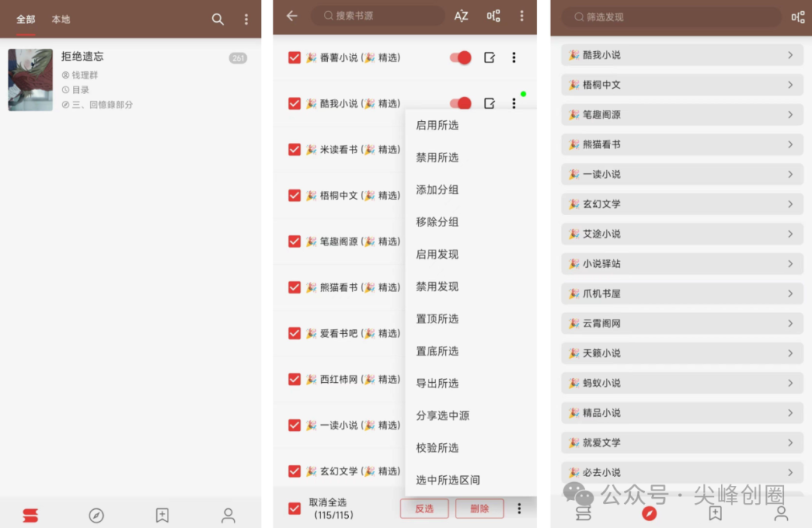Image resolution: width=812 pixels, height=528 pixels.
Task: Toggle the 取消全选 checkbox
Action: tap(294, 508)
